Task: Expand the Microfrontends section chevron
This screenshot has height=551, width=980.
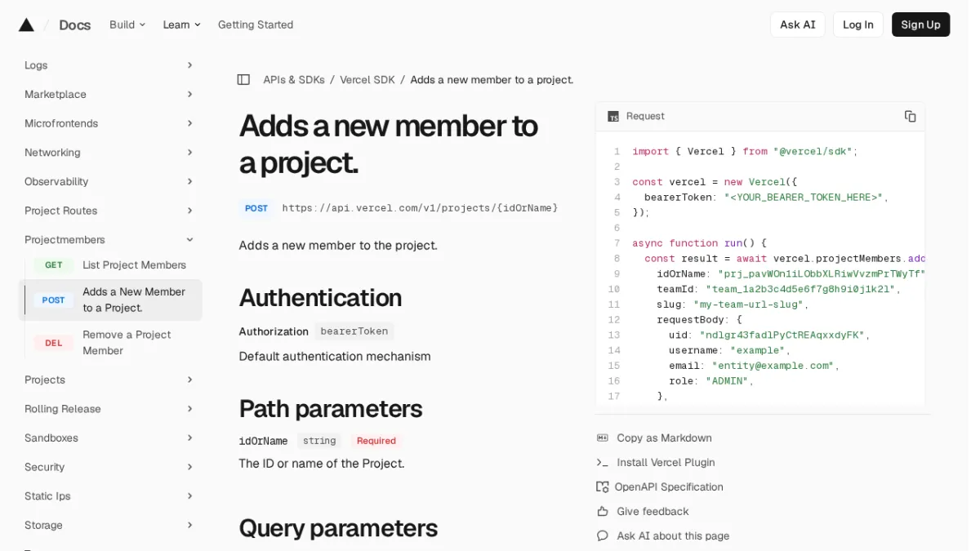Action: click(189, 123)
